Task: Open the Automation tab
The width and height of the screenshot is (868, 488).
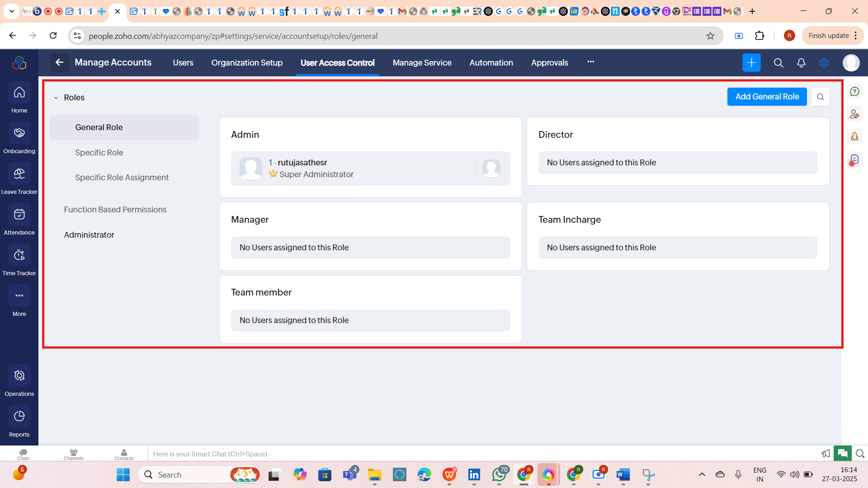Action: (491, 63)
